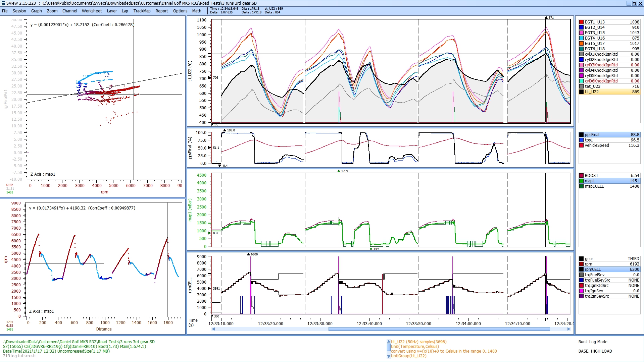This screenshot has width=644, height=362.
Task: Click the map1 (mBar) Y-axis label
Action: click(190, 210)
